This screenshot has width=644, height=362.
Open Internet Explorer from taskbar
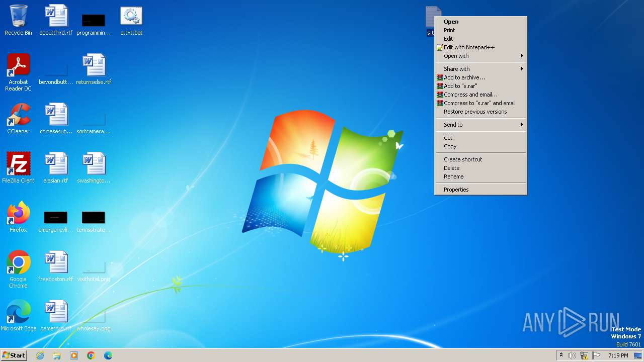(x=40, y=355)
